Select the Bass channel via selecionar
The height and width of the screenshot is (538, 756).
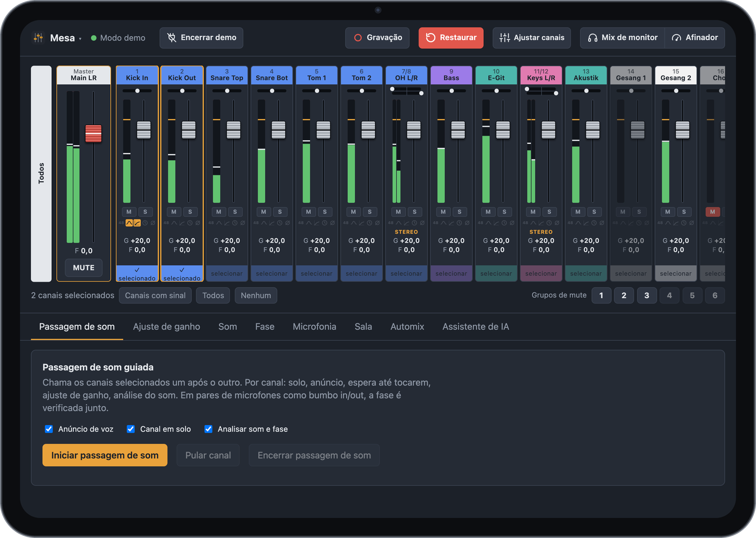pos(451,274)
